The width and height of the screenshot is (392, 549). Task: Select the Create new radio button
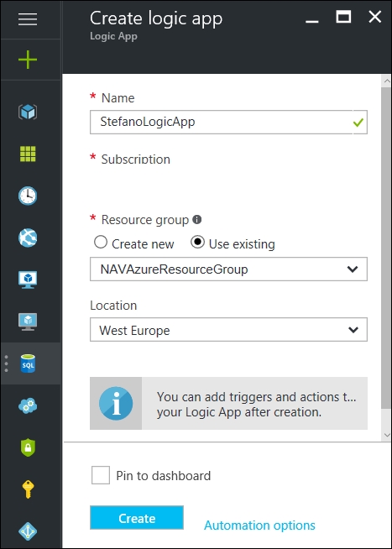pyautogui.click(x=101, y=243)
